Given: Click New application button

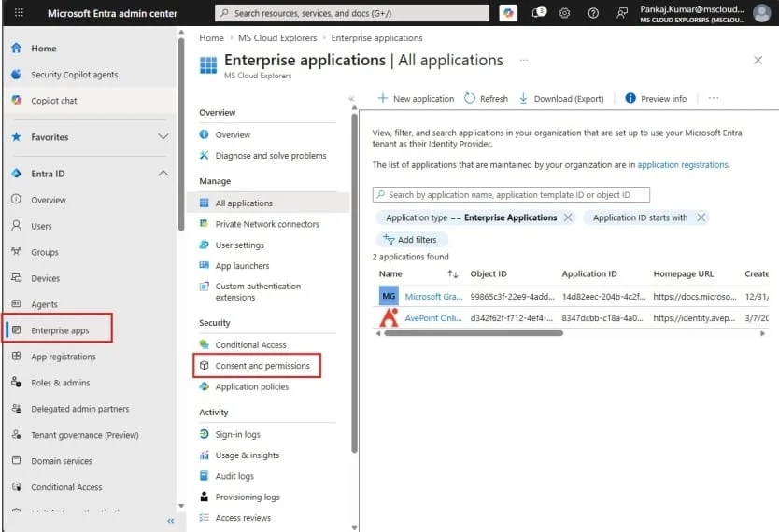Looking at the screenshot, I should coord(416,99).
